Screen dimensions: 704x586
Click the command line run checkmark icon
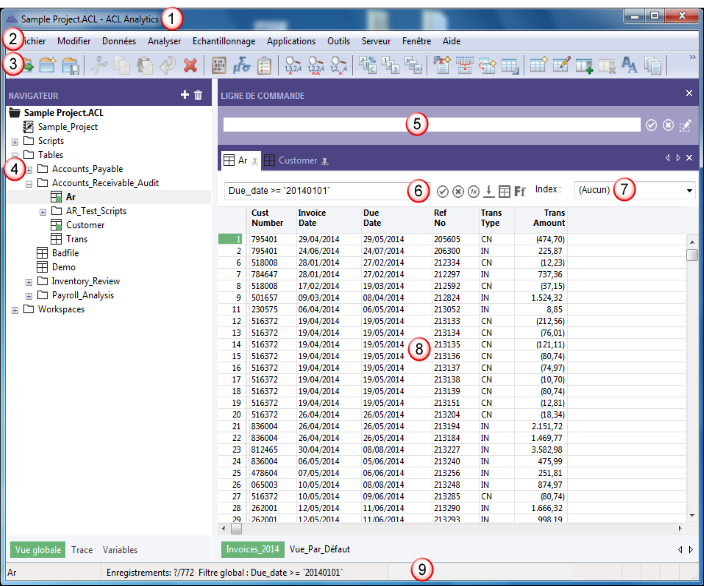651,125
